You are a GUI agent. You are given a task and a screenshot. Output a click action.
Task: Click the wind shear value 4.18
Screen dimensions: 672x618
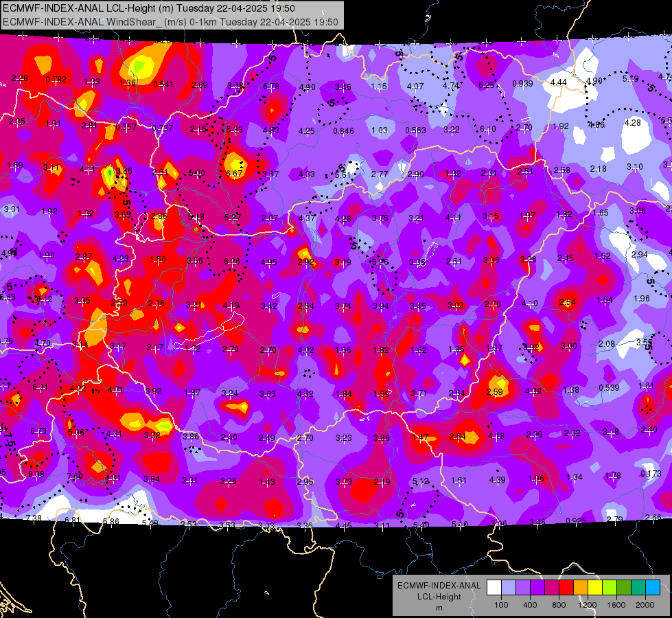click(496, 436)
